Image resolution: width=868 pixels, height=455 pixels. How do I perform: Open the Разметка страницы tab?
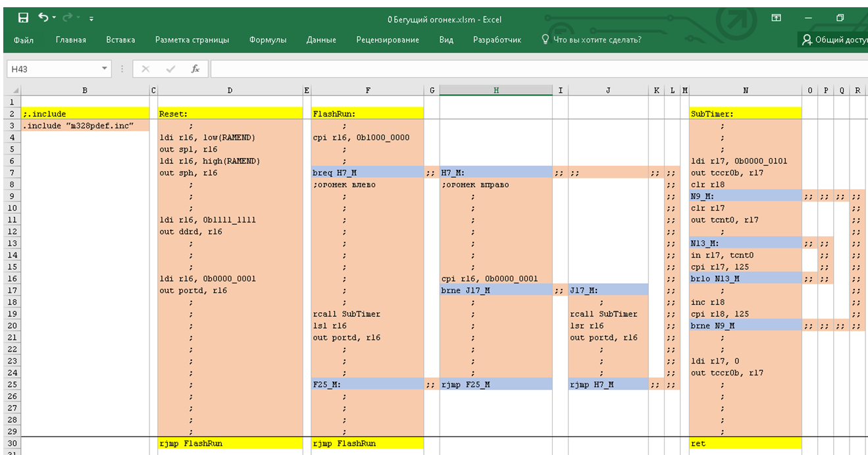(x=192, y=40)
